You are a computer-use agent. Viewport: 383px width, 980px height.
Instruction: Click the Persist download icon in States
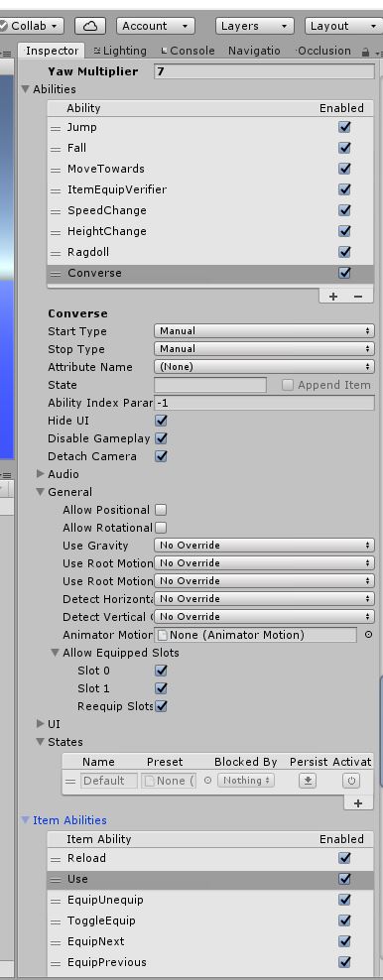pyautogui.click(x=308, y=780)
